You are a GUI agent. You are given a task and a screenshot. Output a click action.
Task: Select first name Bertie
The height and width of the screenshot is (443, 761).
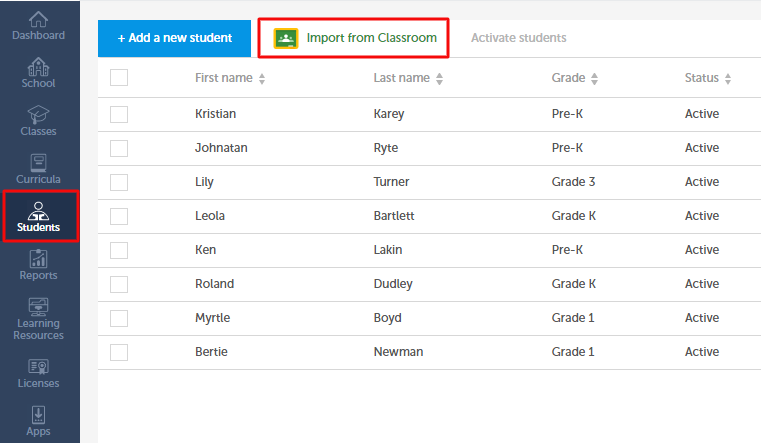coord(211,352)
